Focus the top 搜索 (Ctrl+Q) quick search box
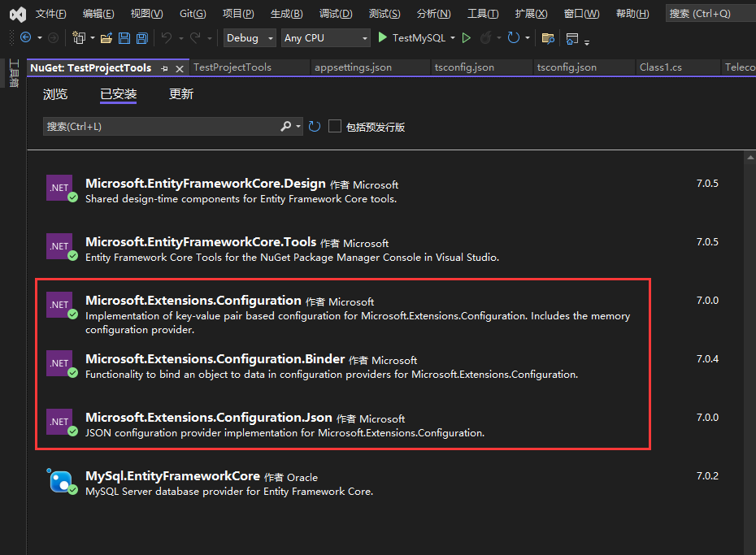756x555 pixels. (710, 14)
